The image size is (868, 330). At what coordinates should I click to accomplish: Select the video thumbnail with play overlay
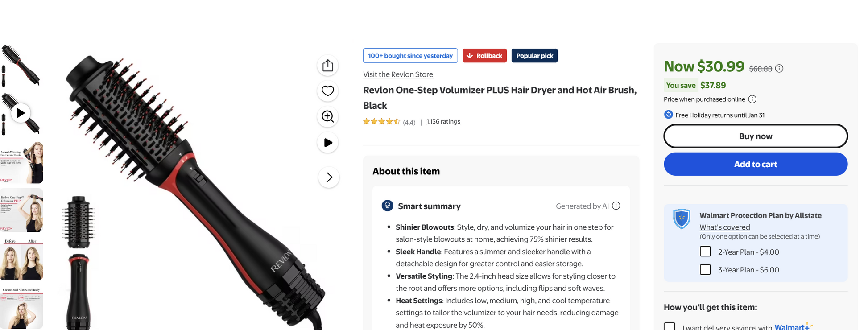coord(21,113)
